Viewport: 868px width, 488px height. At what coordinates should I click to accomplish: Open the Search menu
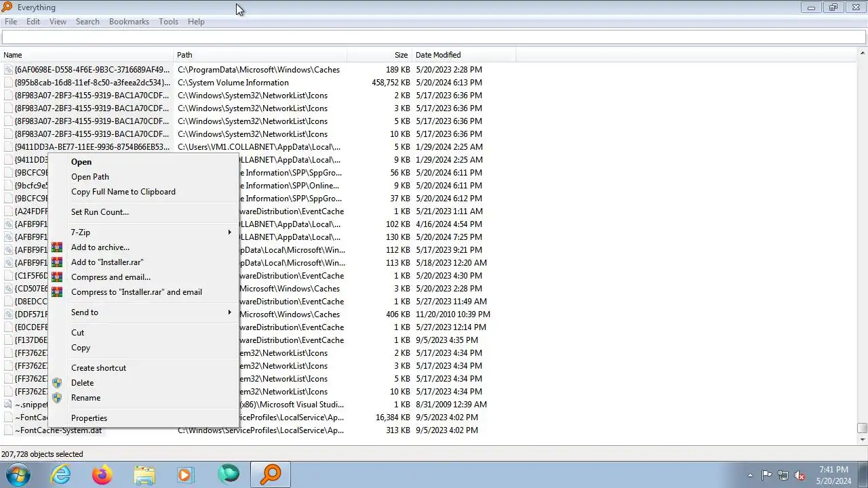click(x=87, y=22)
